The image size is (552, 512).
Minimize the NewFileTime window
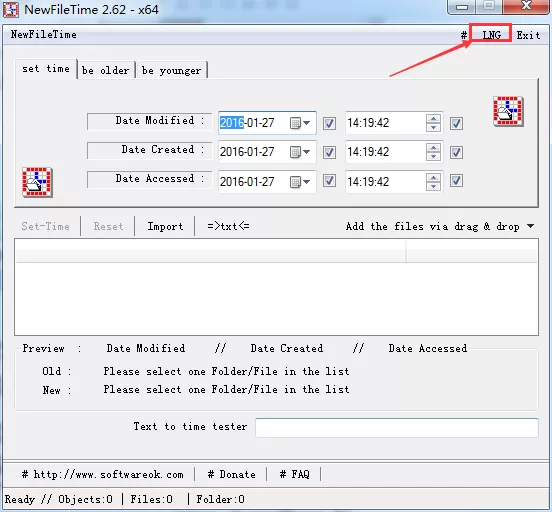(x=462, y=6)
